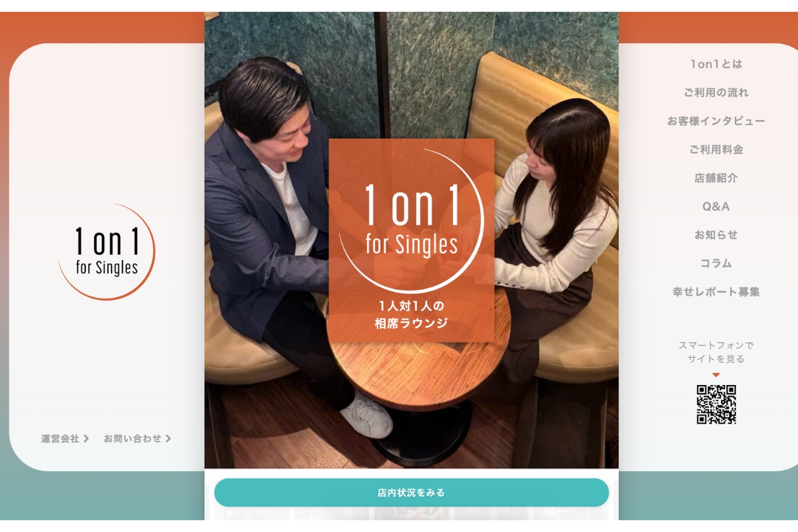Click the central 1on1 for Singles banner

coord(412,240)
